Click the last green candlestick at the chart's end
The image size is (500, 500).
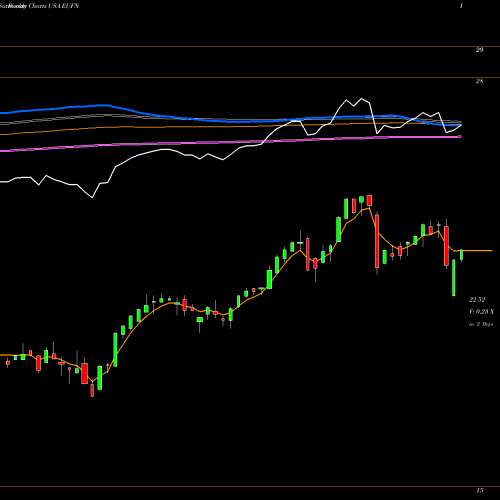[462, 255]
